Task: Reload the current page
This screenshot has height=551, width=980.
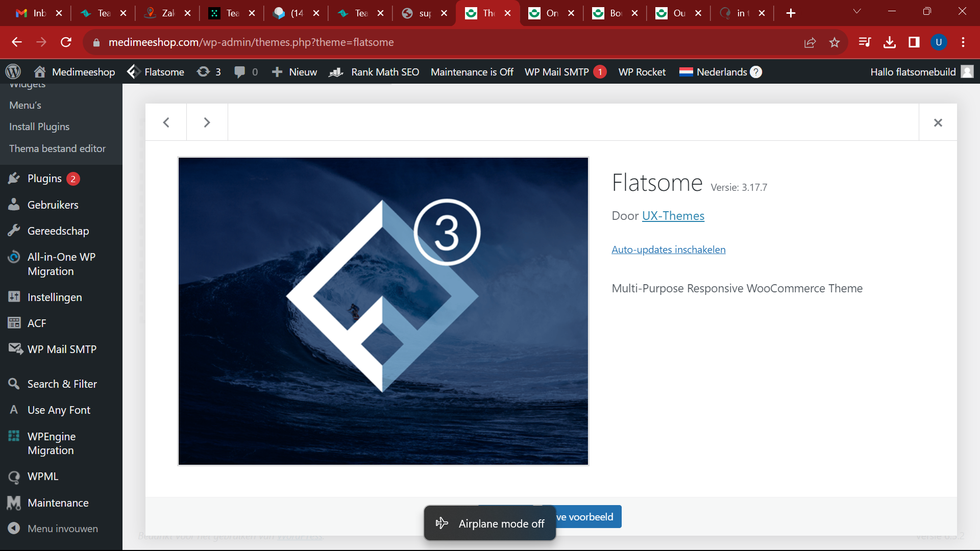Action: pos(66,42)
